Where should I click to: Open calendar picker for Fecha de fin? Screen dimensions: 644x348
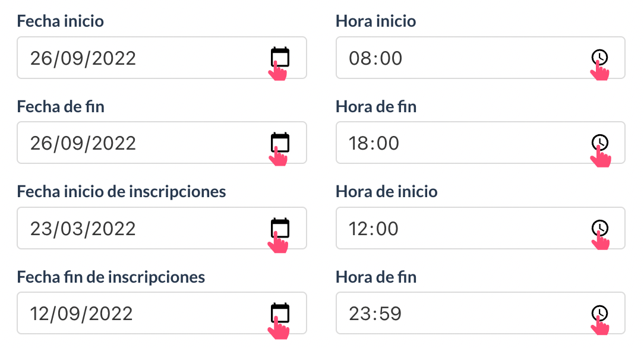point(280,143)
